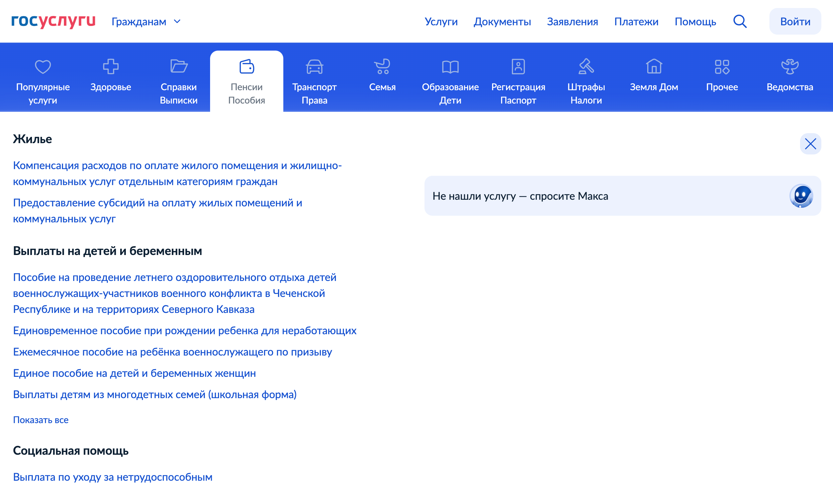This screenshot has width=833, height=504.
Task: Select the Прочее grid icon
Action: click(x=722, y=67)
